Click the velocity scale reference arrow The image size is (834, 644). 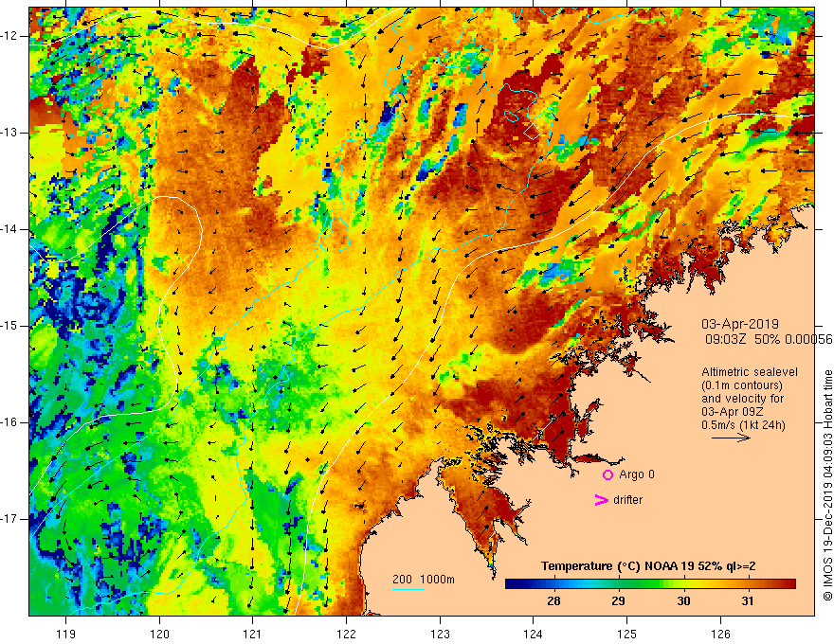[731, 438]
